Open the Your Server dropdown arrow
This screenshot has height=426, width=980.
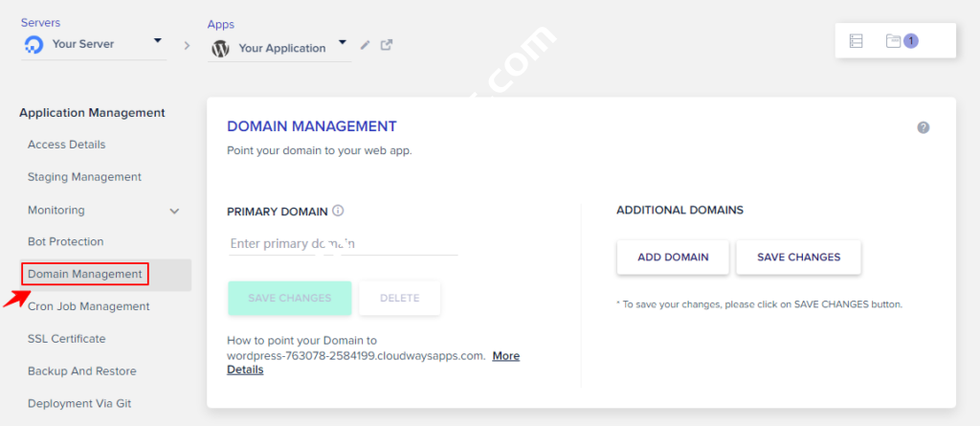tap(158, 42)
